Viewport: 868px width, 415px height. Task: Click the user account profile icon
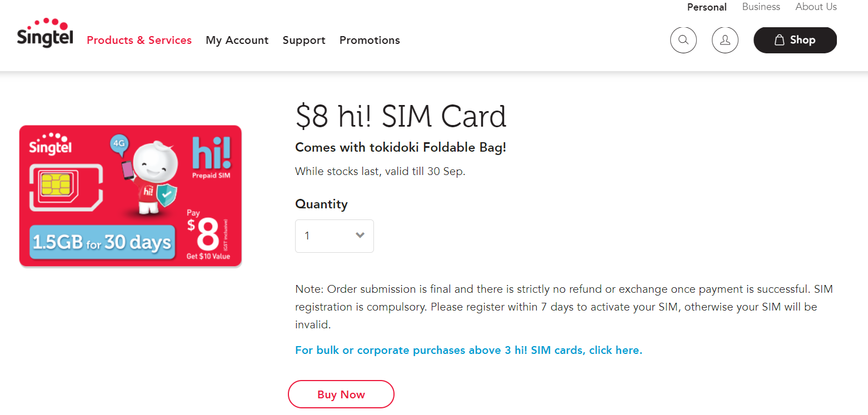725,40
